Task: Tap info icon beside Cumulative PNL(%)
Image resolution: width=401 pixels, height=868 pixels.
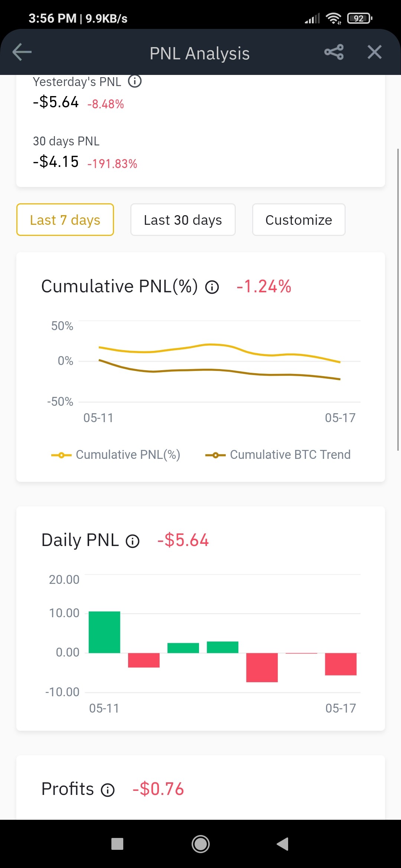Action: click(x=212, y=287)
